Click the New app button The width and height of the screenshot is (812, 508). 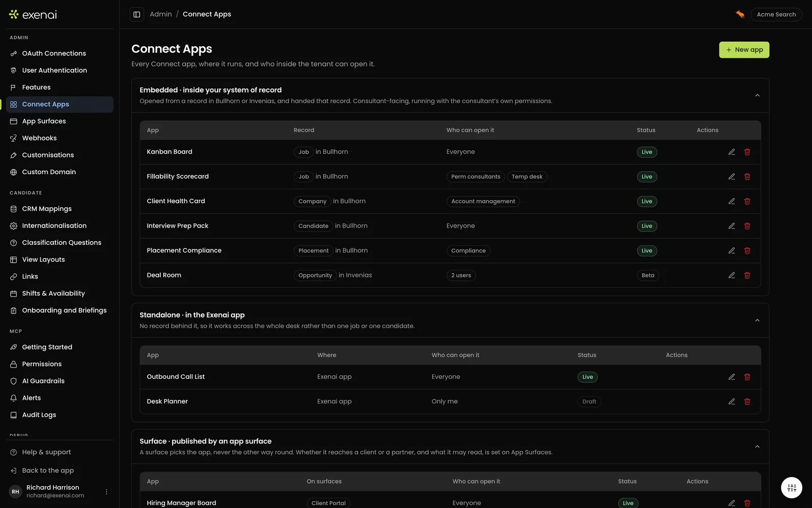(x=744, y=50)
